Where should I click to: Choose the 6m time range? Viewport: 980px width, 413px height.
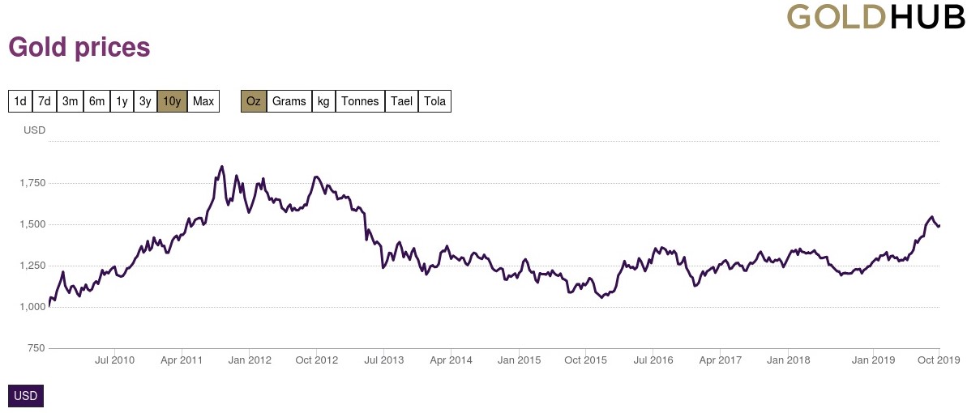pos(96,101)
